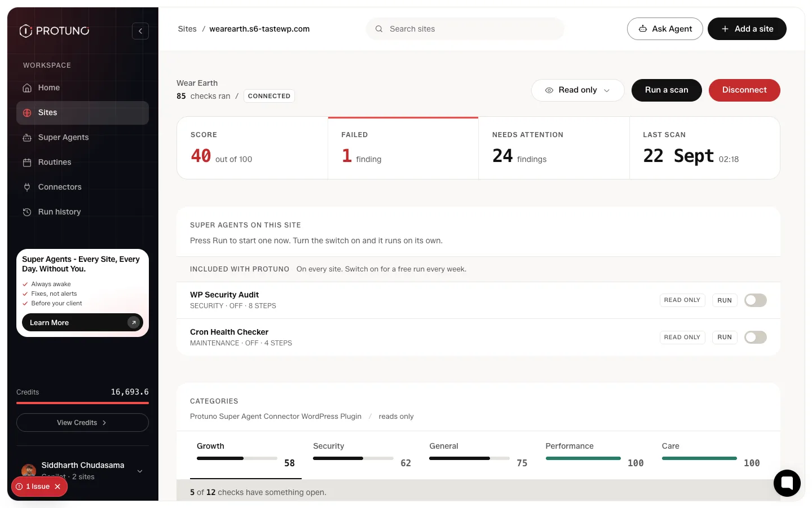
Task: Select the Failed findings card
Action: [x=403, y=148]
